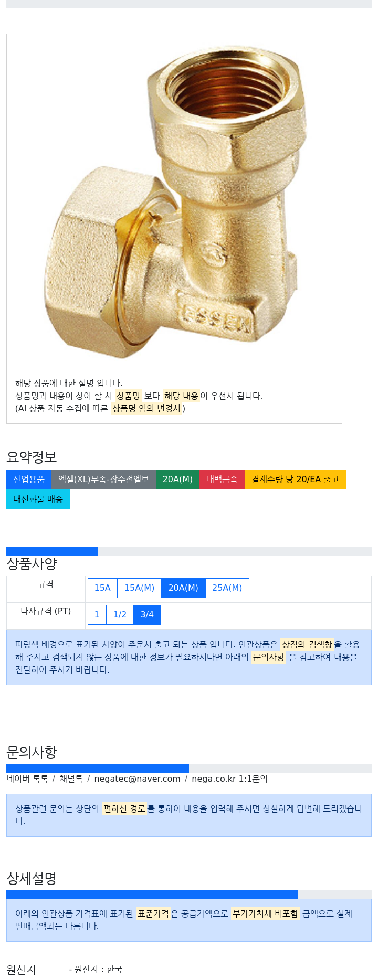Choose the 3/4 thread size
This screenshot has height=980, width=378.
(147, 615)
